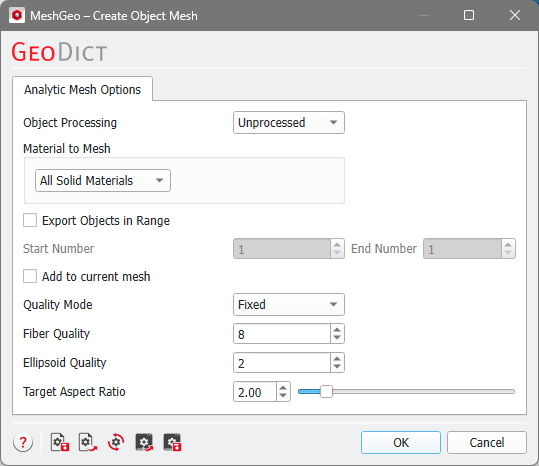This screenshot has width=539, height=466.
Task: Click the load-settings-from-file icon with the red arrow
Action: (88, 442)
